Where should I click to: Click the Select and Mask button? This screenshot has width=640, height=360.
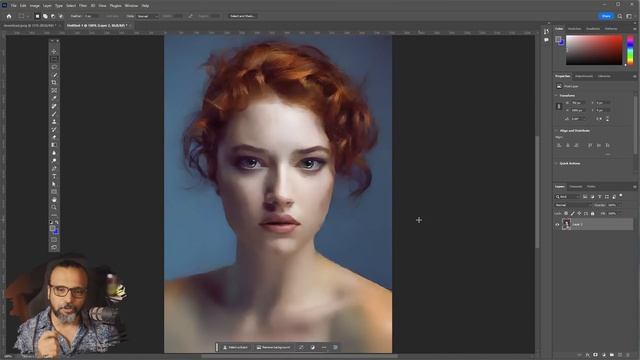242,16
